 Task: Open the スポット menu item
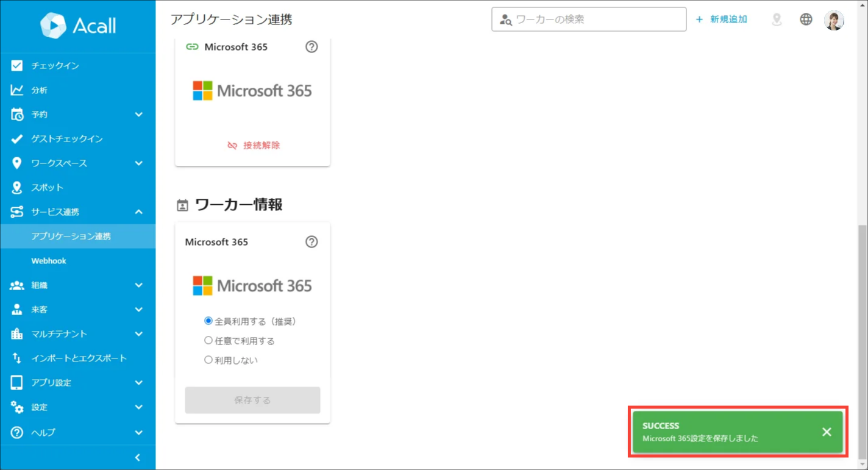click(x=78, y=187)
